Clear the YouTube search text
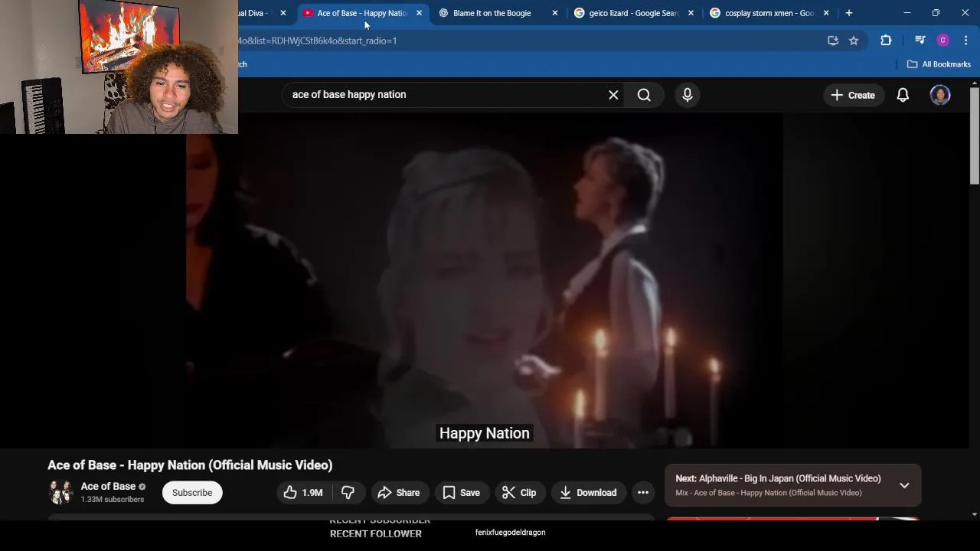The height and width of the screenshot is (551, 980). click(x=613, y=95)
